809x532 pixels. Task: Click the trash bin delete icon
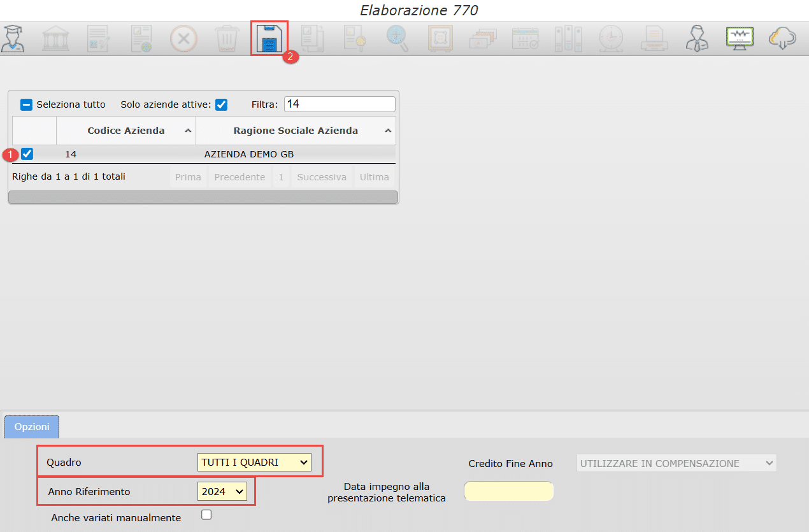[x=226, y=39]
